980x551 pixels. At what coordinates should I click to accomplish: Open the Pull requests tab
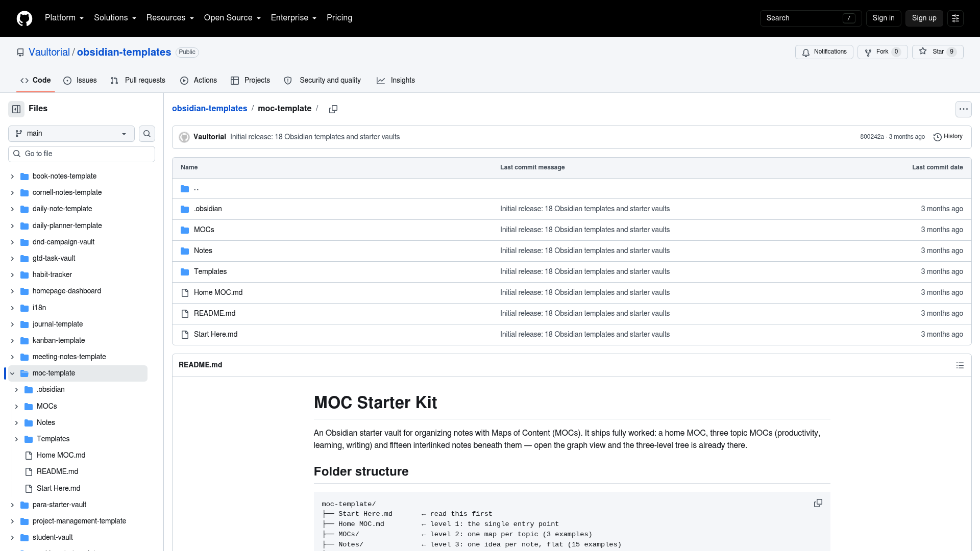[138, 81]
